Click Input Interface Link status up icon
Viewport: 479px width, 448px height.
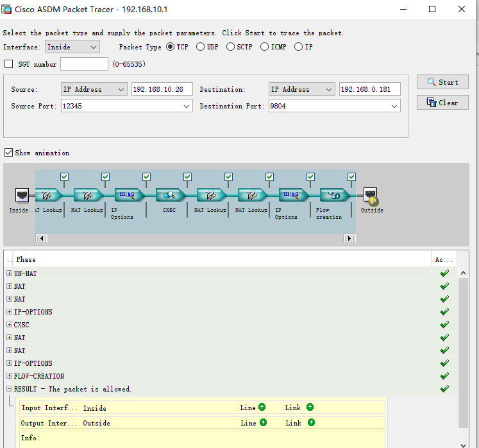point(310,407)
